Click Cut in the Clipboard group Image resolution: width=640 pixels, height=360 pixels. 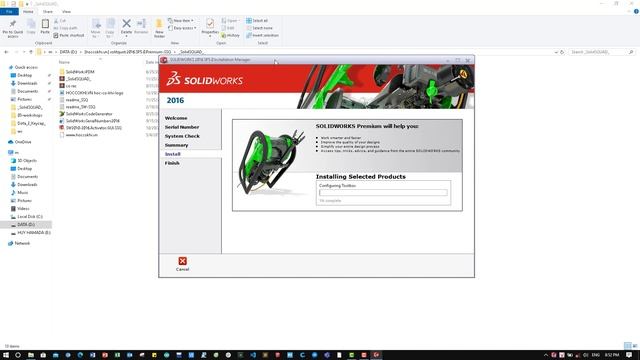pos(60,20)
